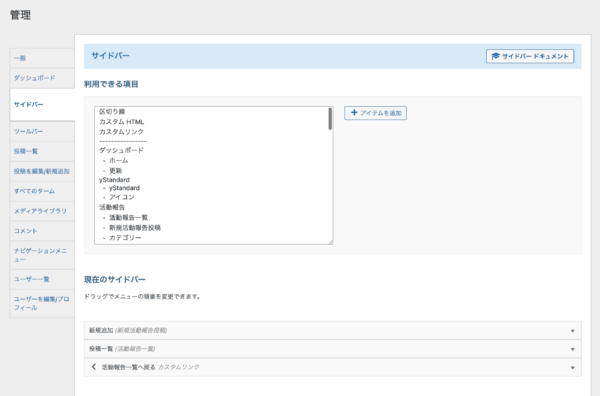Click the graduation cap icon on document button
The width and height of the screenshot is (600, 396).
(496, 56)
